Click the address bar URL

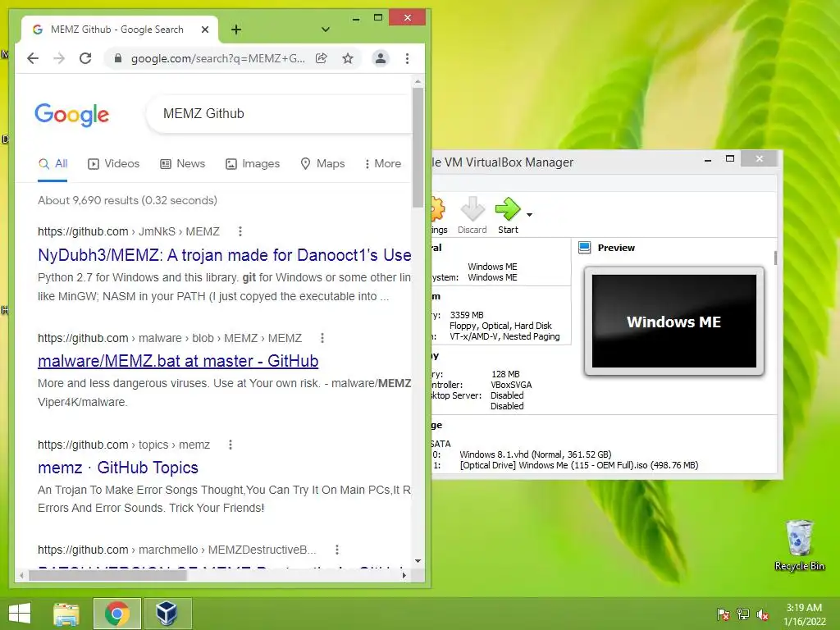point(218,58)
